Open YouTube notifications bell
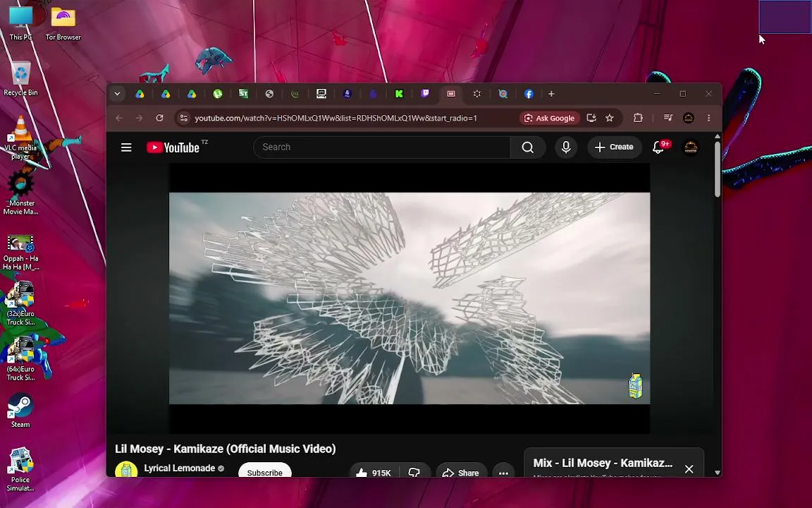Viewport: 812px width, 508px height. point(658,147)
